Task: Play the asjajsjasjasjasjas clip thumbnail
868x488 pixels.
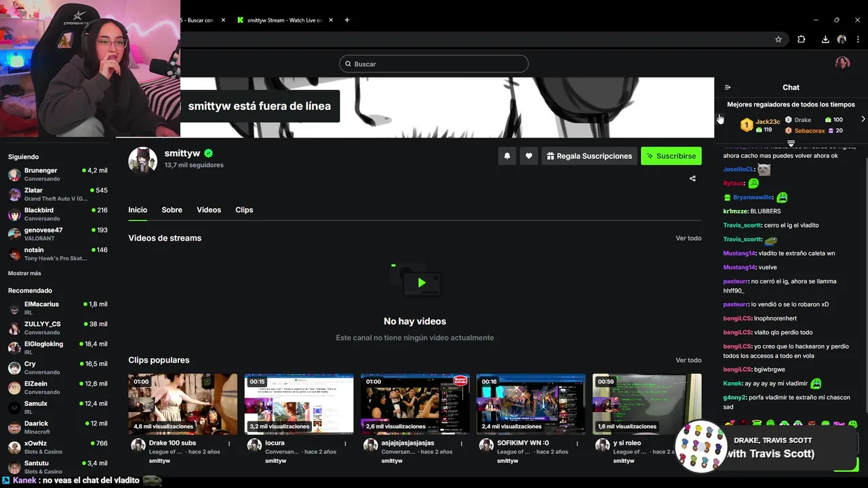Action: tap(415, 404)
